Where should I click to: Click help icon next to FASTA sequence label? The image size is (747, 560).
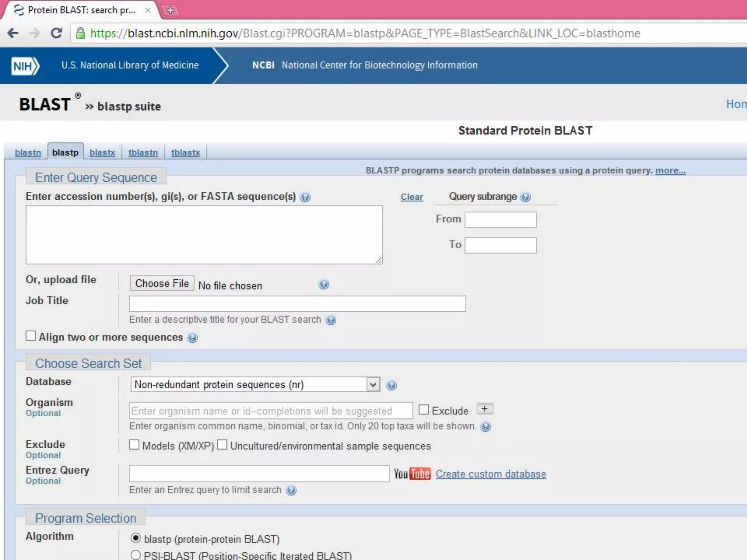point(305,197)
